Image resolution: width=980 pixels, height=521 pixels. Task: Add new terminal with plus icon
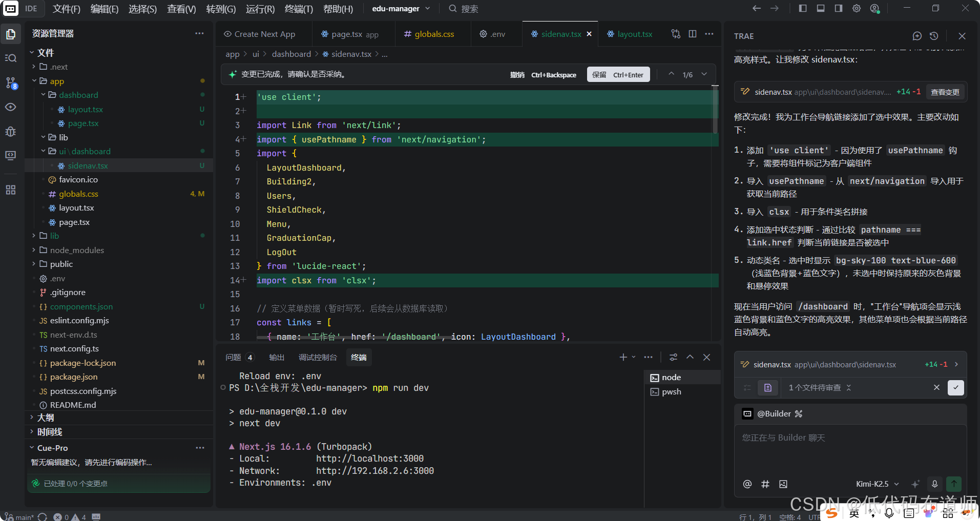click(x=623, y=357)
